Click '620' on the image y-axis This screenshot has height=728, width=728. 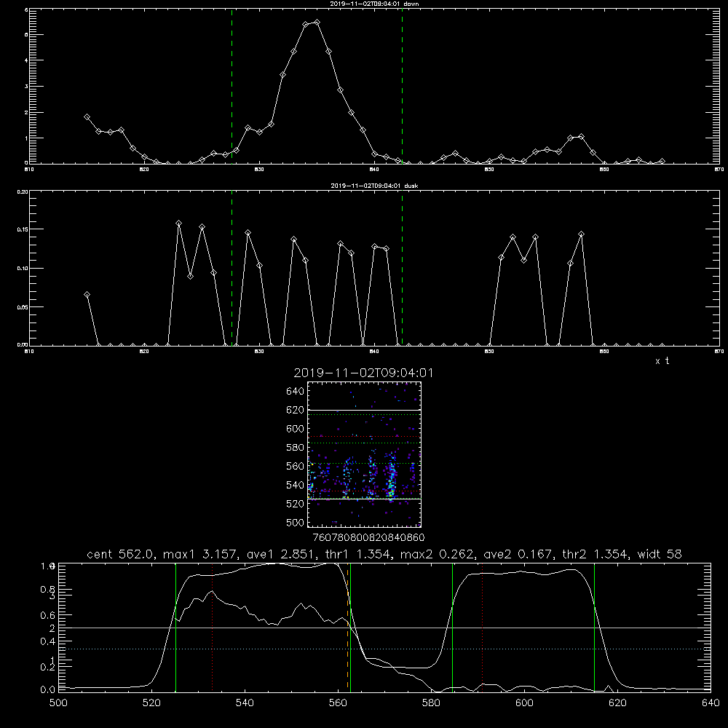(x=295, y=410)
